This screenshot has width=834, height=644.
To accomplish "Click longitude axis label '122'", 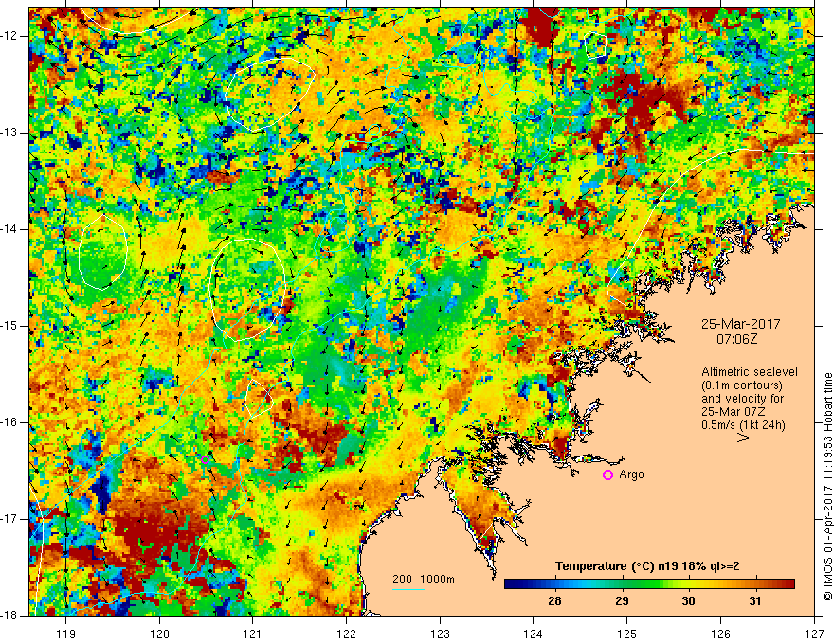I will click(346, 634).
